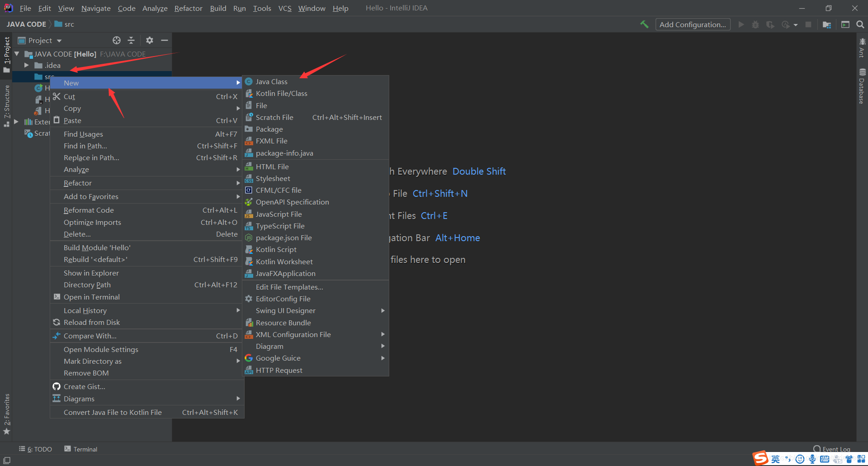
Task: Expand Local History submenu
Action: pyautogui.click(x=147, y=310)
